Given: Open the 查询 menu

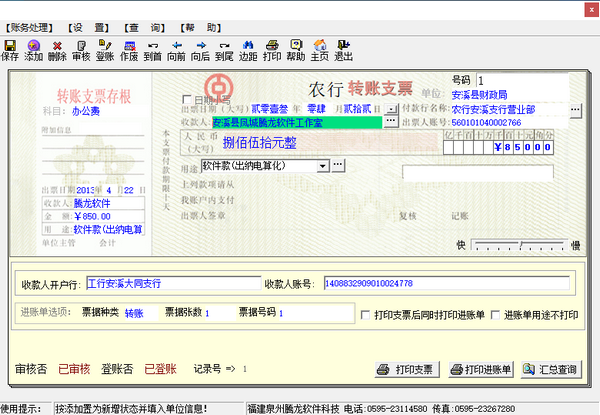Looking at the screenshot, I should click(x=146, y=26).
